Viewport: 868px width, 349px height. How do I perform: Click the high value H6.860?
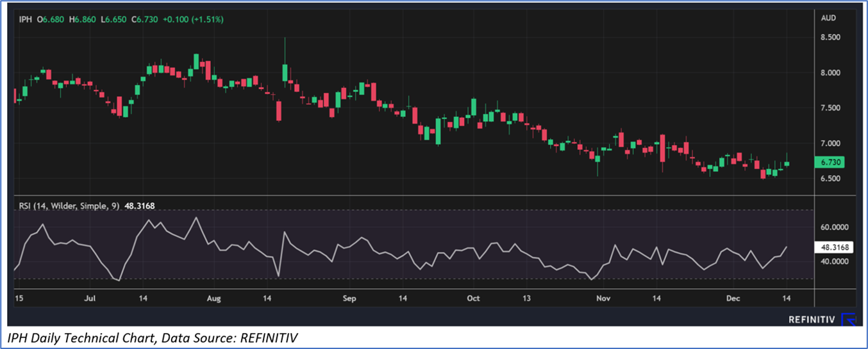[82, 20]
